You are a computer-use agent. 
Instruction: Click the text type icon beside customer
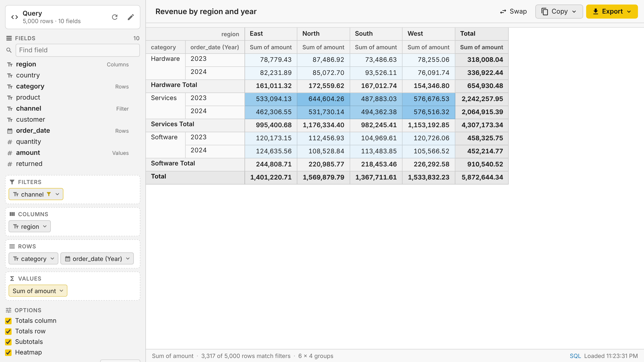click(x=10, y=120)
